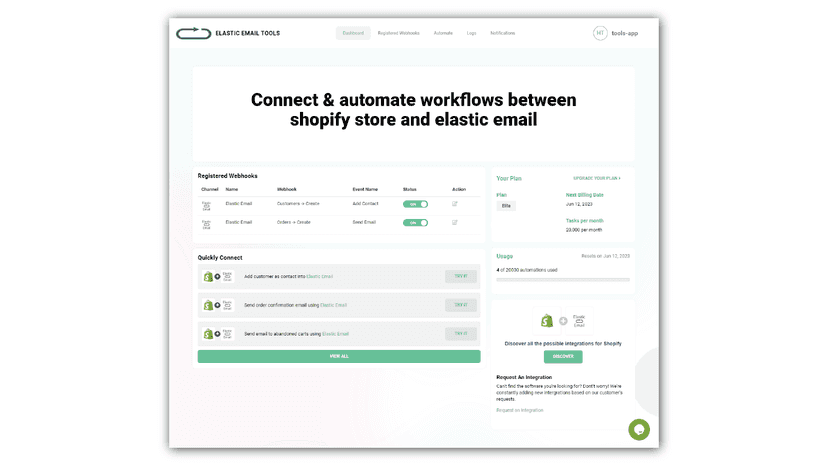Click TRY IT for order confirmation email

tap(461, 305)
